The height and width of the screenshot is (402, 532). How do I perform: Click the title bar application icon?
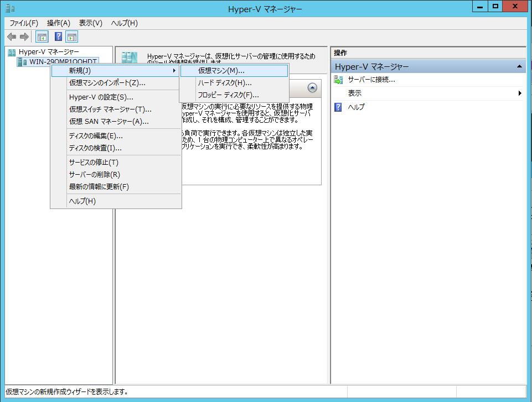[x=10, y=8]
